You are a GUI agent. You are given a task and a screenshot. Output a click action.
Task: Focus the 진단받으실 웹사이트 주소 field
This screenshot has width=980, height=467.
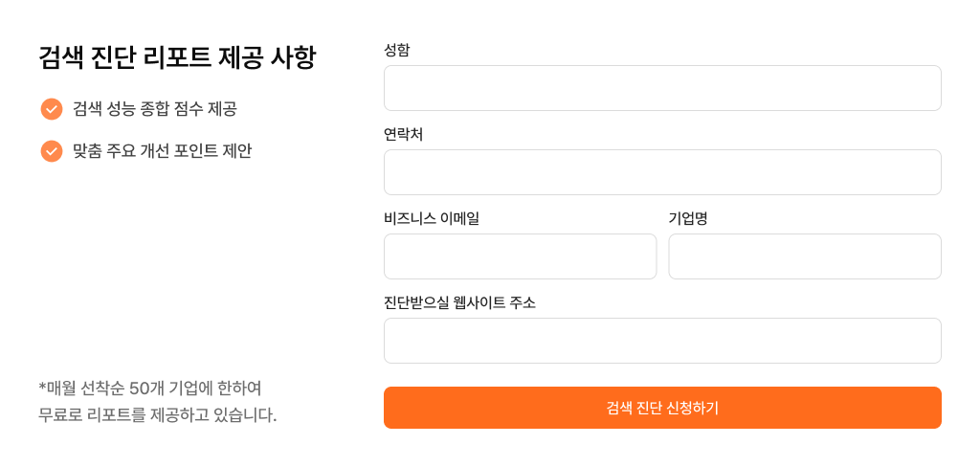click(x=662, y=341)
